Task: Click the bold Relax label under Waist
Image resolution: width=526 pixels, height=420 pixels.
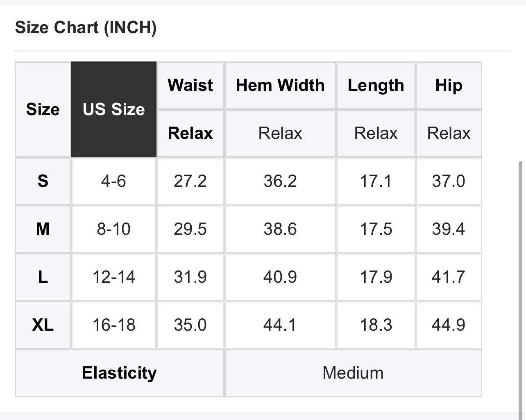Action: (x=190, y=133)
